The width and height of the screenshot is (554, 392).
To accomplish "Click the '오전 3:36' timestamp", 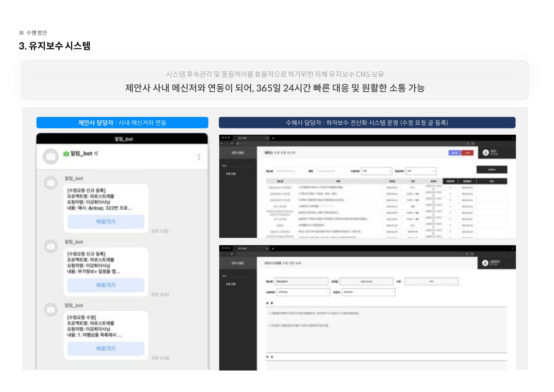I will click(x=160, y=358).
